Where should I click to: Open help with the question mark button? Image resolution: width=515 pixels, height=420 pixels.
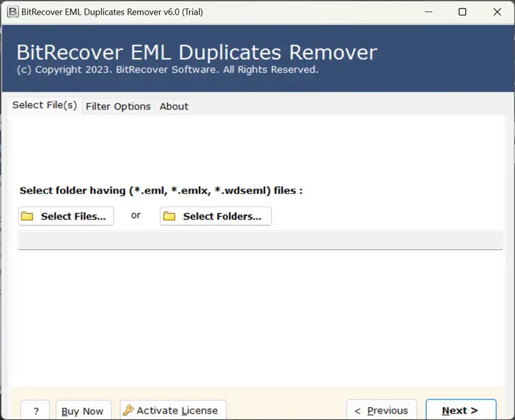coord(36,411)
